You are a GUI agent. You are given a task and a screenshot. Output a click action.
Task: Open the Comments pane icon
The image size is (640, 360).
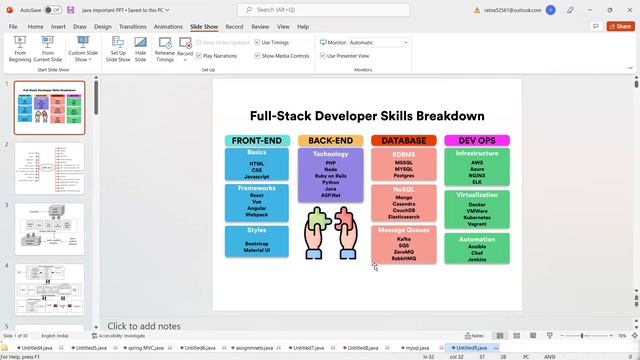click(596, 26)
